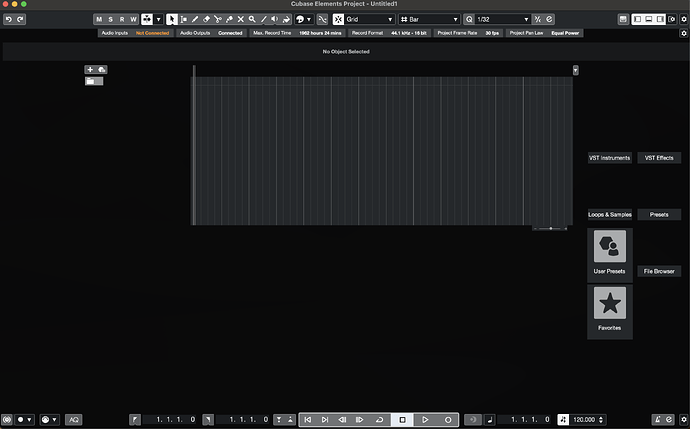
Task: Open the User Presets tile
Action: coord(610,255)
